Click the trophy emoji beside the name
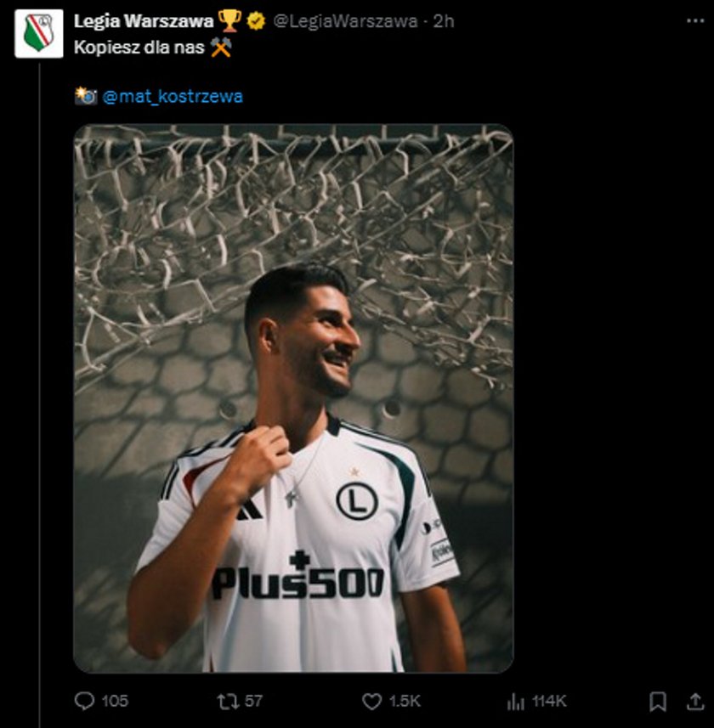Image resolution: width=714 pixels, height=728 pixels. 229,21
